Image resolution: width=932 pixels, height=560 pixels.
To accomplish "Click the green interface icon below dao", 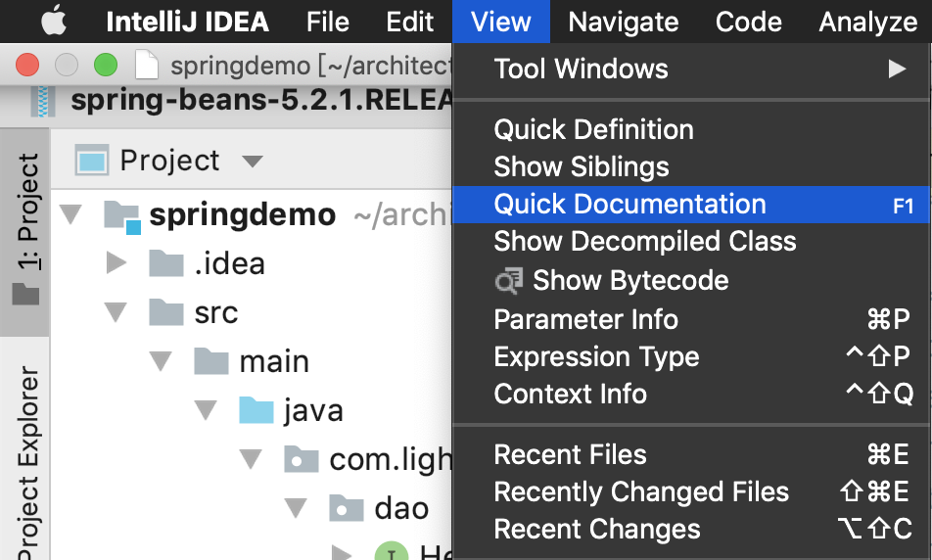I will 392,551.
